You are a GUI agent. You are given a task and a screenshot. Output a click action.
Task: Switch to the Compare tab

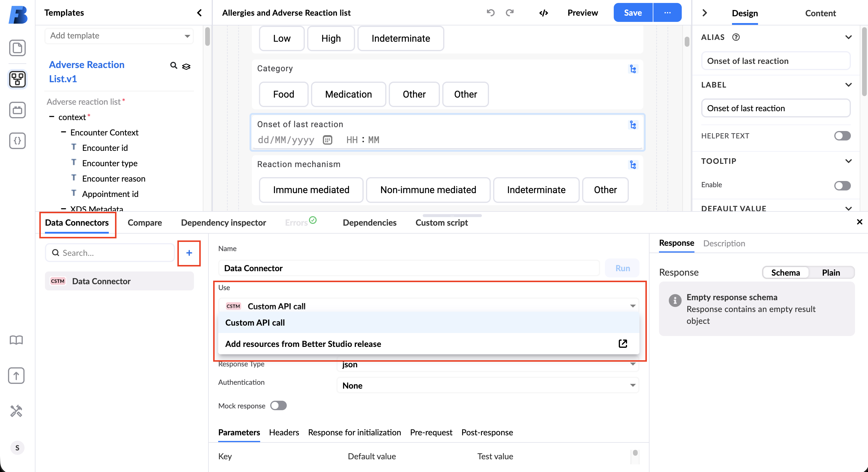145,222
